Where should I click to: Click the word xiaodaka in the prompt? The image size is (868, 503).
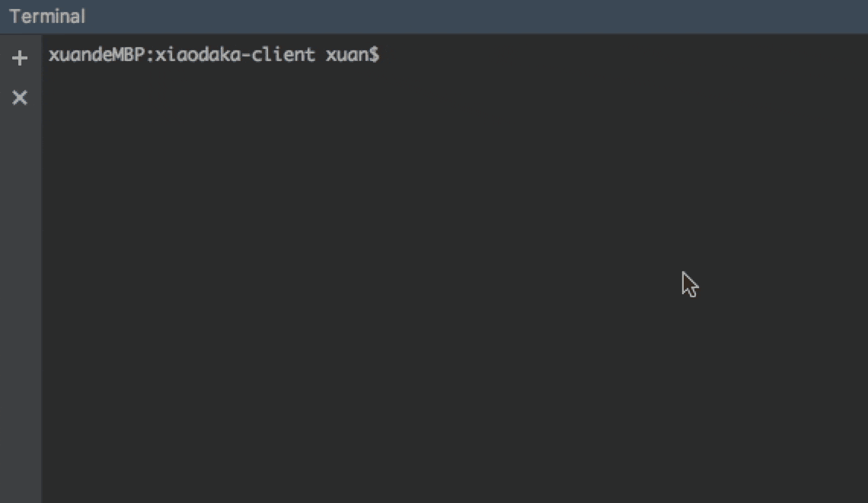198,55
